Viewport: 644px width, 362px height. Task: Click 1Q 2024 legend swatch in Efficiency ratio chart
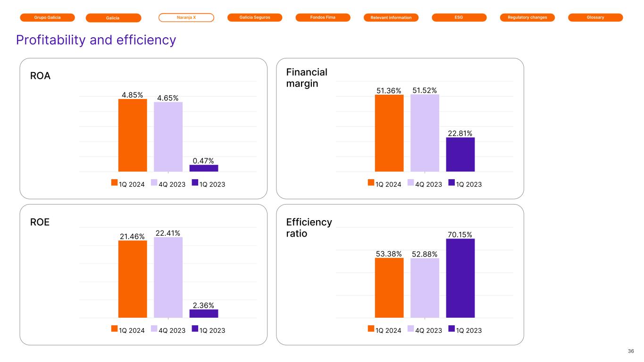(x=371, y=329)
